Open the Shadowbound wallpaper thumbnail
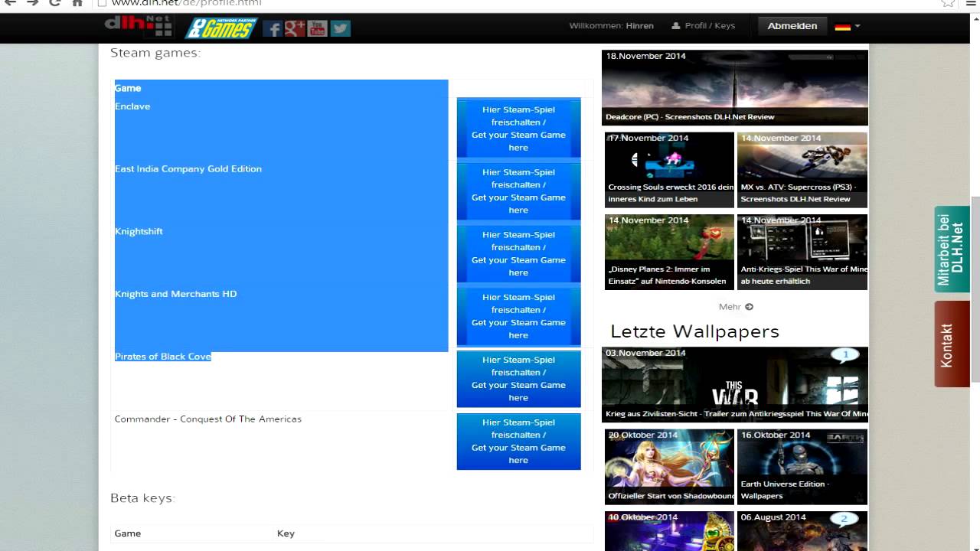Screen dimensions: 980x551 pos(669,467)
